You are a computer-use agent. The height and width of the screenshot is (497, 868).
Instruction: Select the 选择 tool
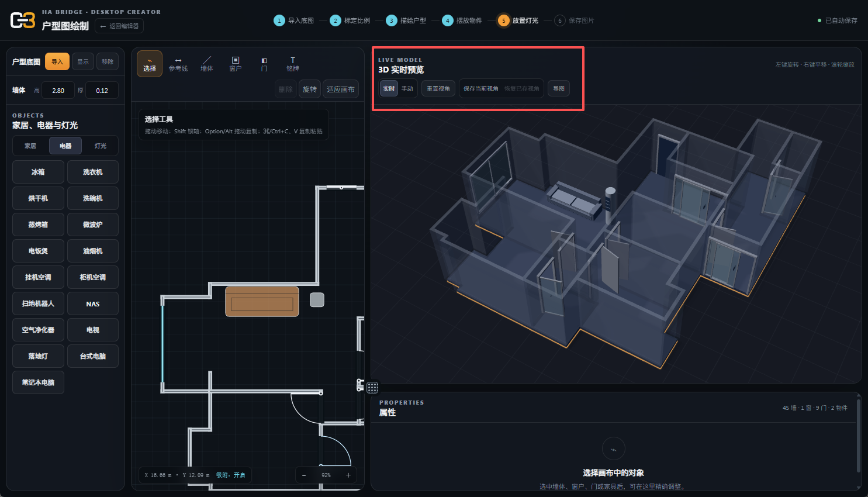click(150, 64)
